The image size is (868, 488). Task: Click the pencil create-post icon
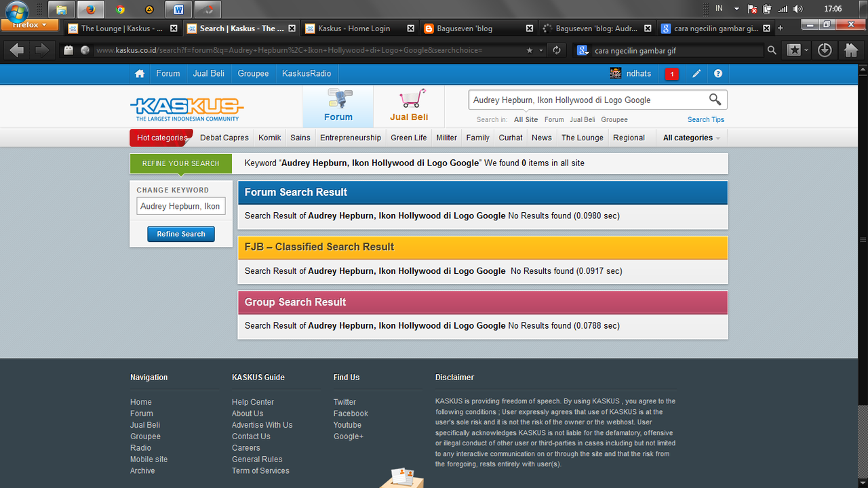pos(696,74)
